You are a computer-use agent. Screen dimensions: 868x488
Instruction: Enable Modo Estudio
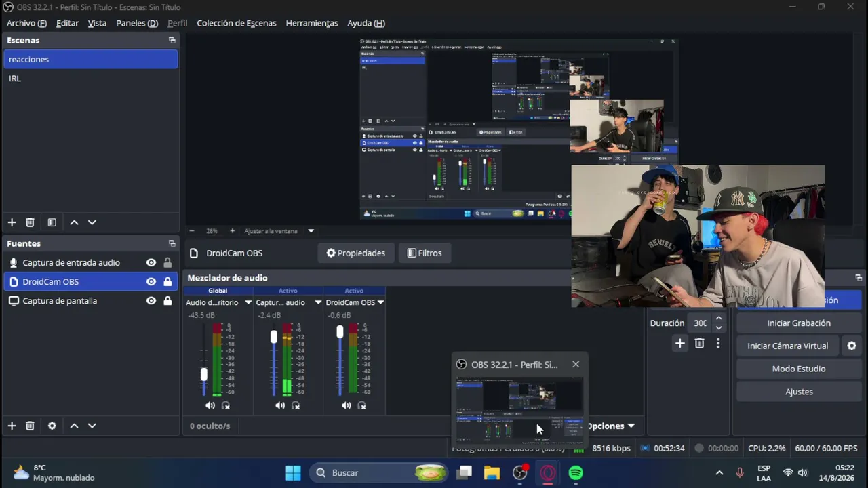(799, 369)
